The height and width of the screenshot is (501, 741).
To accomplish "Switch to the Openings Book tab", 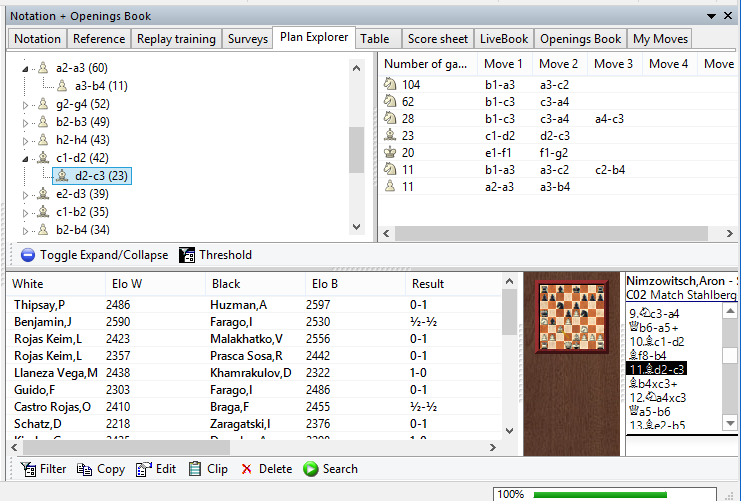I will (580, 39).
